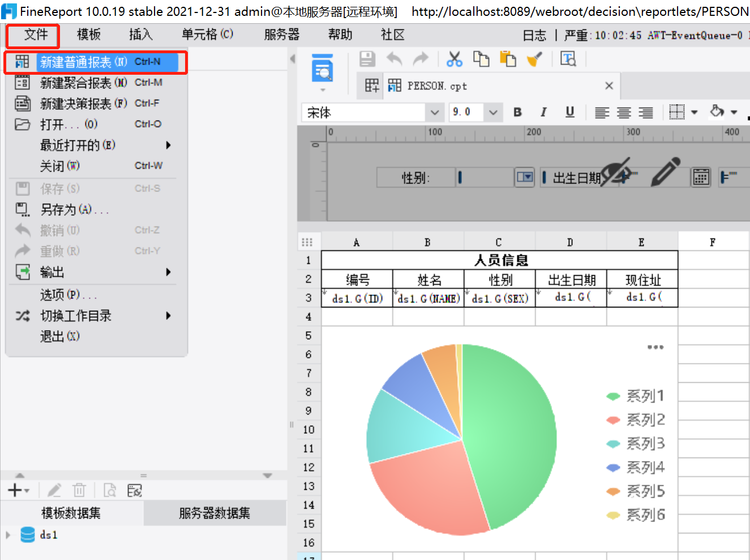Click the new template grid-plus icon
Screen dimensions: 750x560
click(371, 86)
